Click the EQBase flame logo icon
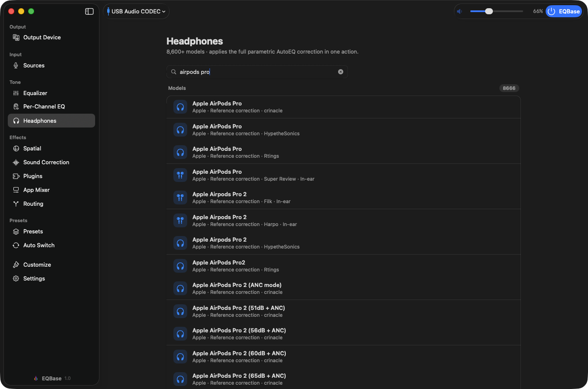Screen dimensions: 588x389 pyautogui.click(x=36, y=379)
